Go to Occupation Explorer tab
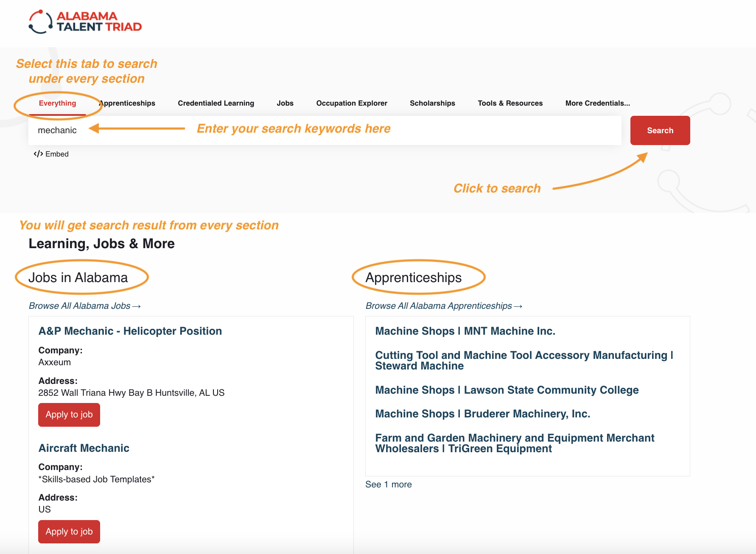 (x=351, y=103)
